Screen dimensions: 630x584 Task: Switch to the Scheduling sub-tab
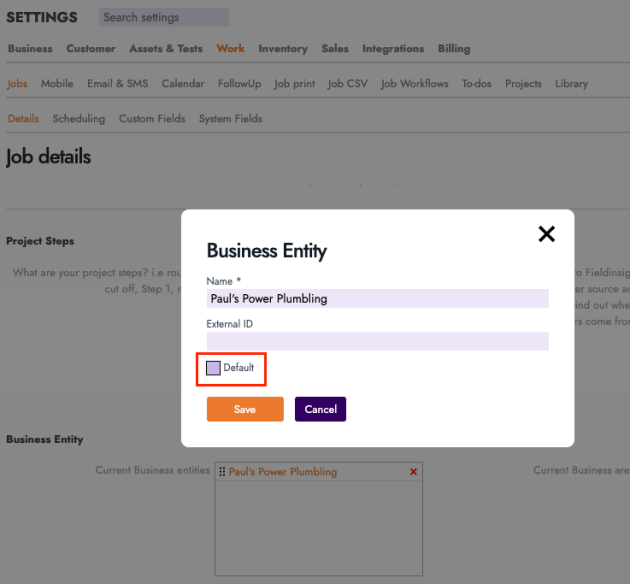(x=79, y=119)
